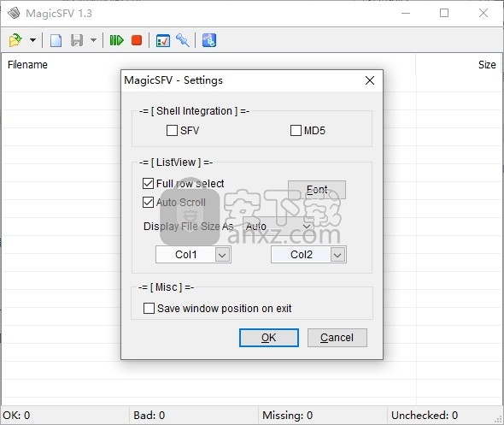The height and width of the screenshot is (425, 504).
Task: Uncheck Full row select option
Action: (x=148, y=183)
